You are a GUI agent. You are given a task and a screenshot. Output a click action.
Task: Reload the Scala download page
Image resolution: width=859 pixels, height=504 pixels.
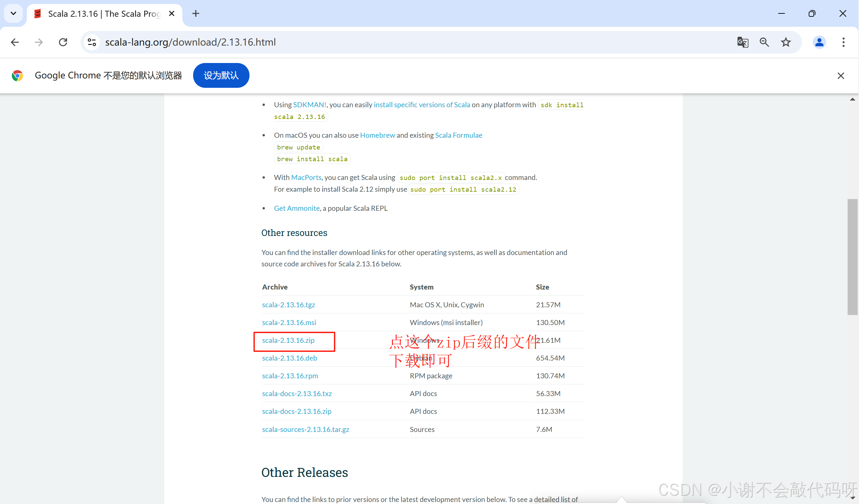(63, 42)
